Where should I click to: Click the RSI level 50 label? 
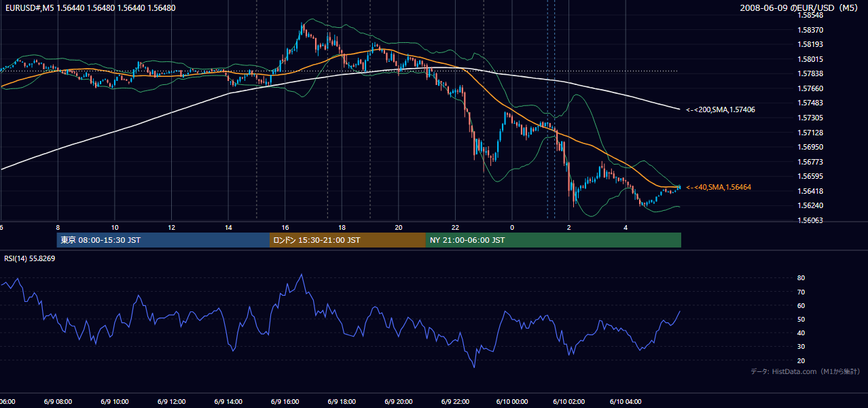pyautogui.click(x=801, y=319)
